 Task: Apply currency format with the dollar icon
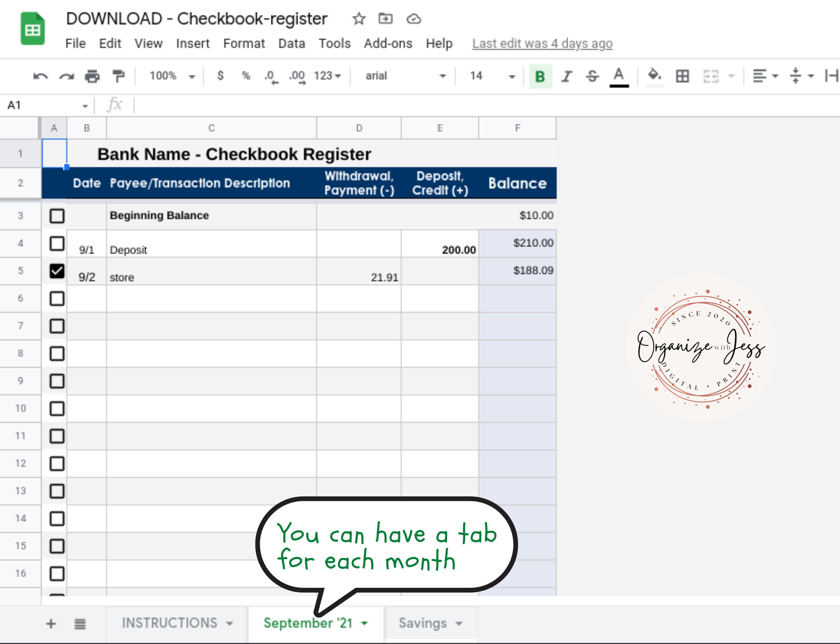(220, 76)
